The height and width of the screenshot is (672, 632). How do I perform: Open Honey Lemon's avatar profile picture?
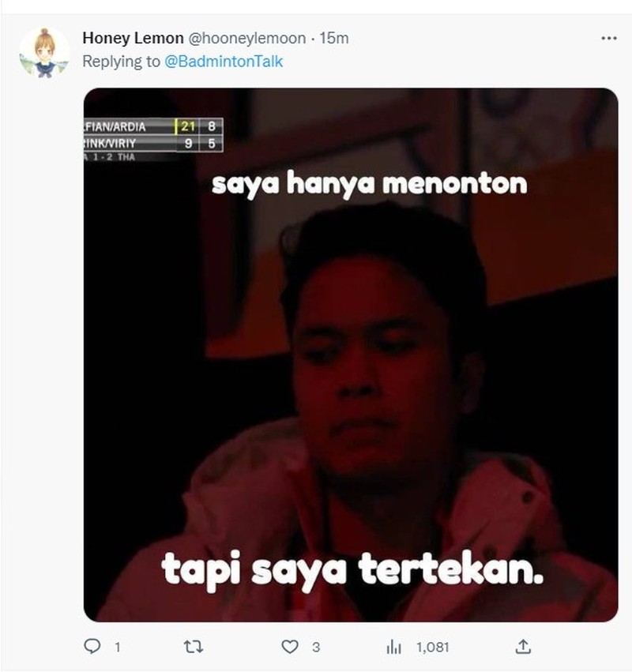[44, 53]
